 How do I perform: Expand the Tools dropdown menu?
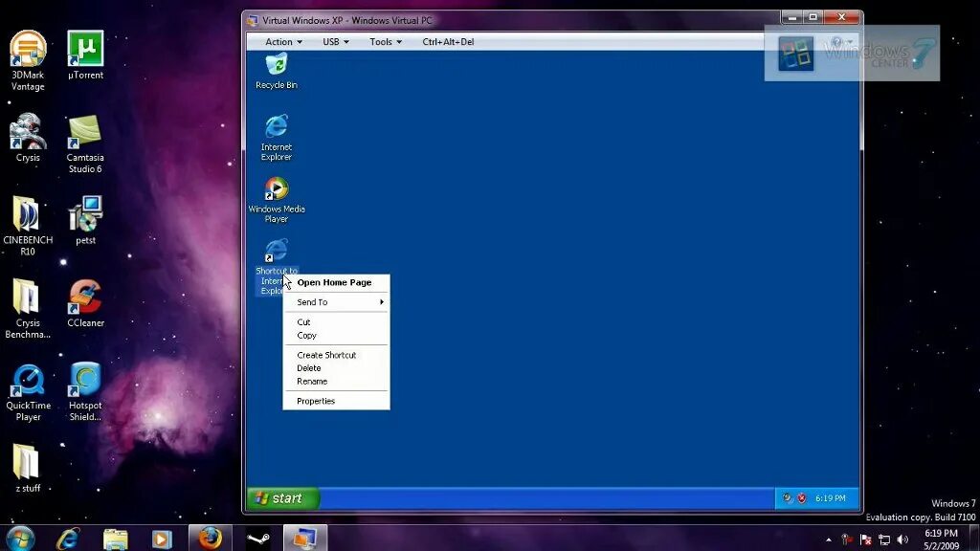click(x=385, y=42)
